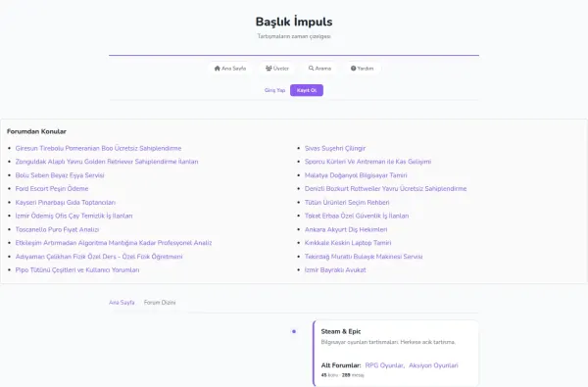Click the Forum Dizini breadcrumb
The width and height of the screenshot is (588, 387).
point(160,303)
